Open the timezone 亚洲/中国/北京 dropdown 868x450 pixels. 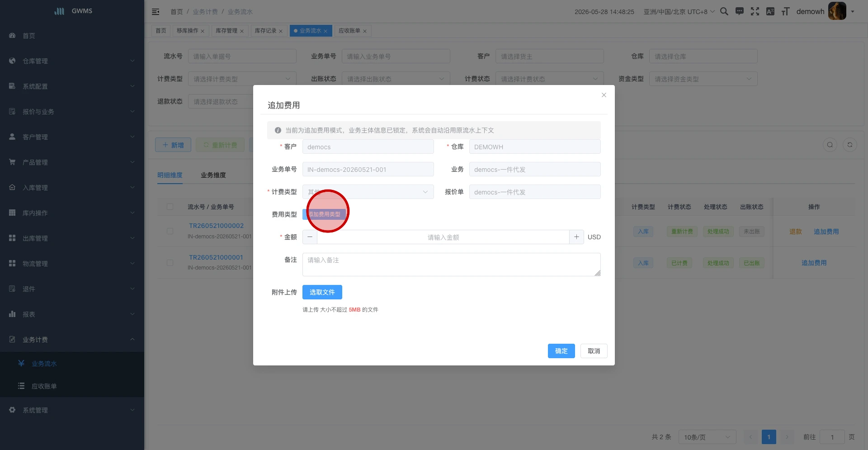679,12
